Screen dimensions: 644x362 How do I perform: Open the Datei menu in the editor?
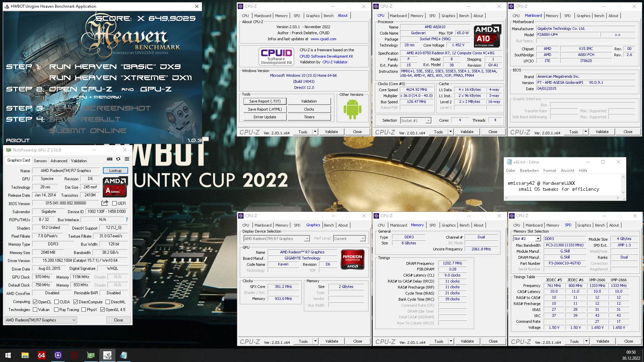coord(511,171)
